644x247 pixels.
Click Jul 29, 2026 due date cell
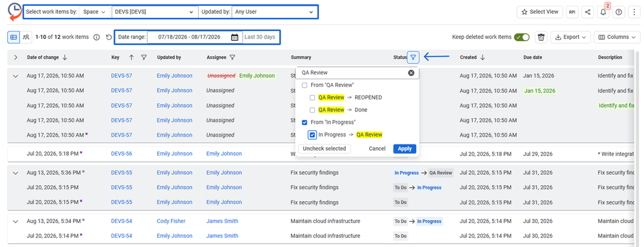point(538,154)
